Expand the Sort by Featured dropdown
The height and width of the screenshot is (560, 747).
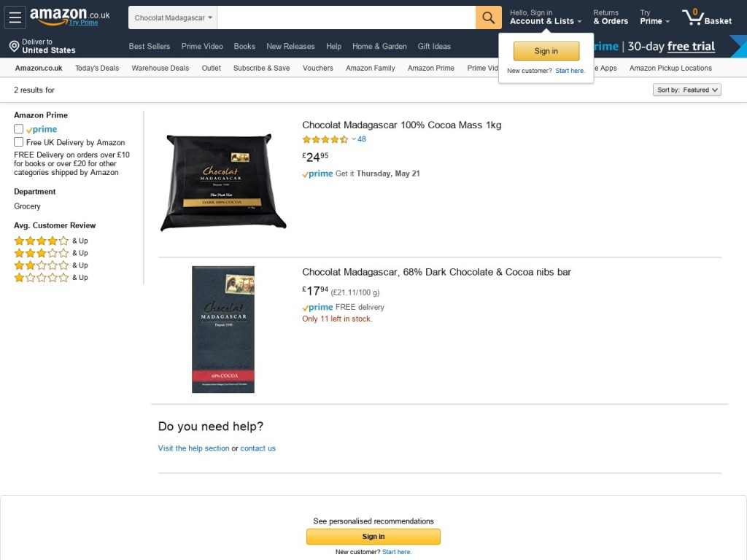pos(686,90)
